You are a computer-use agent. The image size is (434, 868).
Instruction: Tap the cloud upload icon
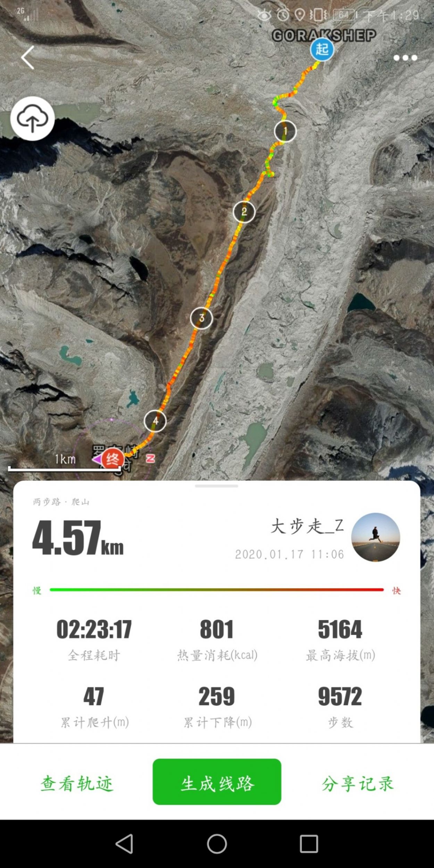32,118
